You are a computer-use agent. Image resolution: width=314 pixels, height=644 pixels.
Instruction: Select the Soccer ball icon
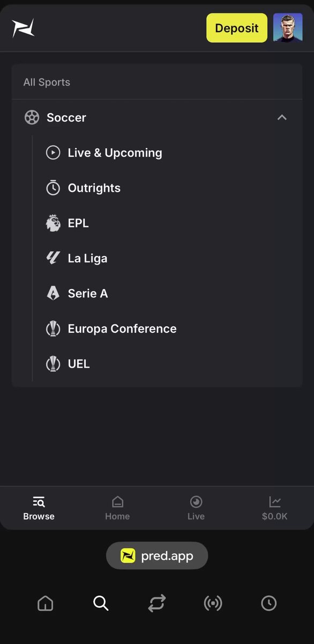[x=32, y=118]
